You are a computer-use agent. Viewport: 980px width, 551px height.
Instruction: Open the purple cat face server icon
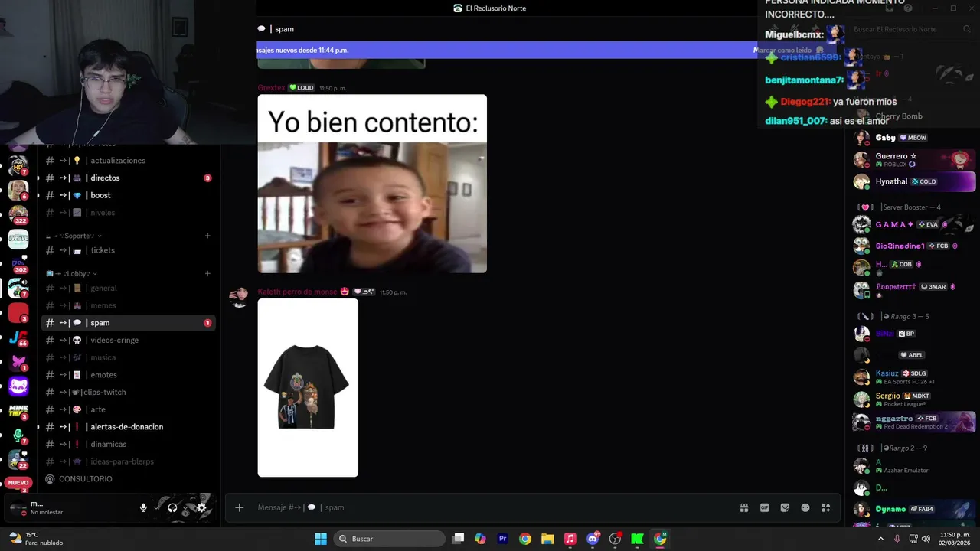point(18,386)
